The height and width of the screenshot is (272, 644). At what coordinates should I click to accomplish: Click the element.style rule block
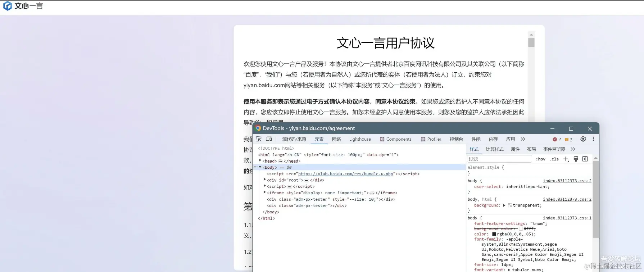coord(530,170)
